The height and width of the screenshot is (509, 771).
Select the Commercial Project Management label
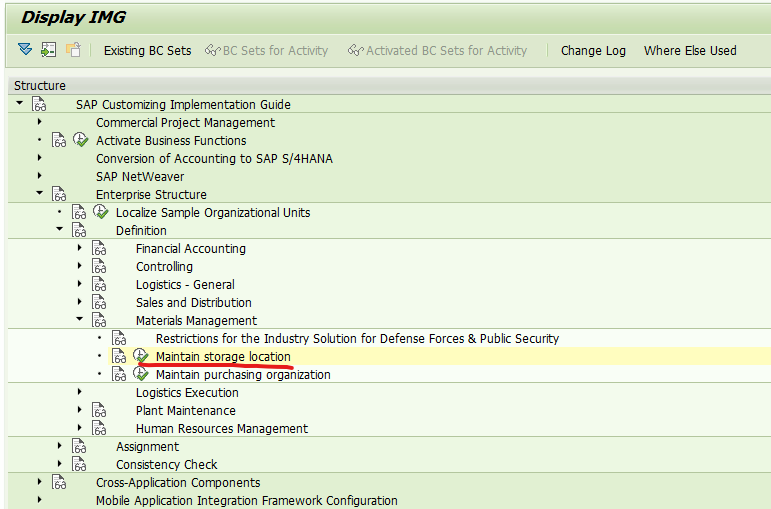(x=185, y=122)
